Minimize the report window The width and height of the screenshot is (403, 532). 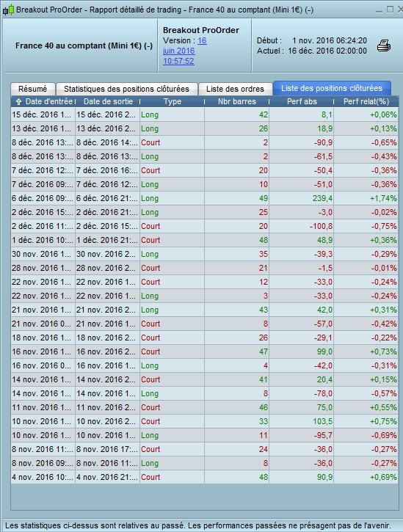(x=380, y=10)
